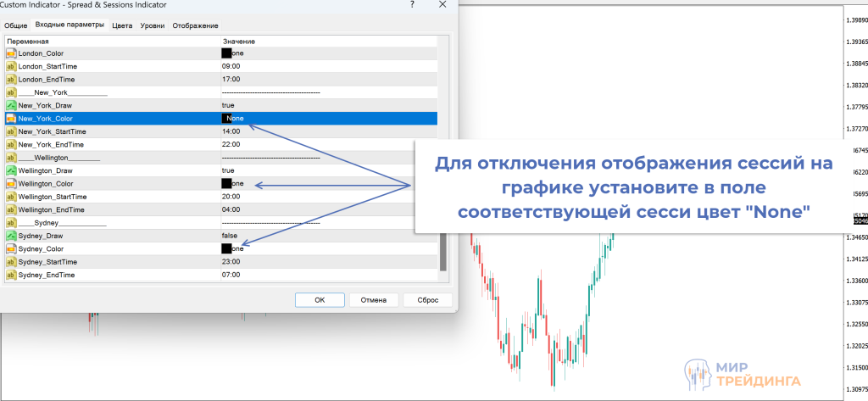Click the Сброс reset button
Viewport: 868px width, 401px height.
(428, 299)
